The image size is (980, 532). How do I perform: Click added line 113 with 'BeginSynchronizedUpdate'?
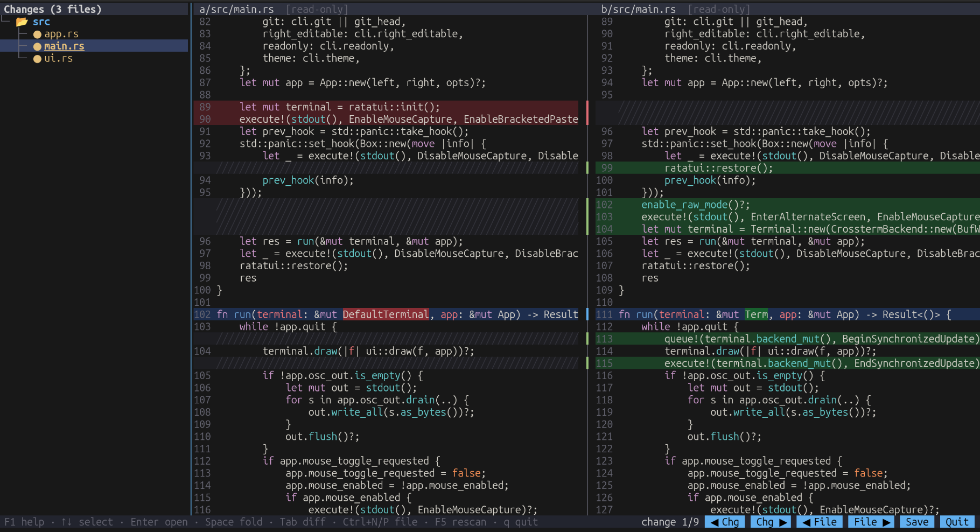click(x=788, y=339)
